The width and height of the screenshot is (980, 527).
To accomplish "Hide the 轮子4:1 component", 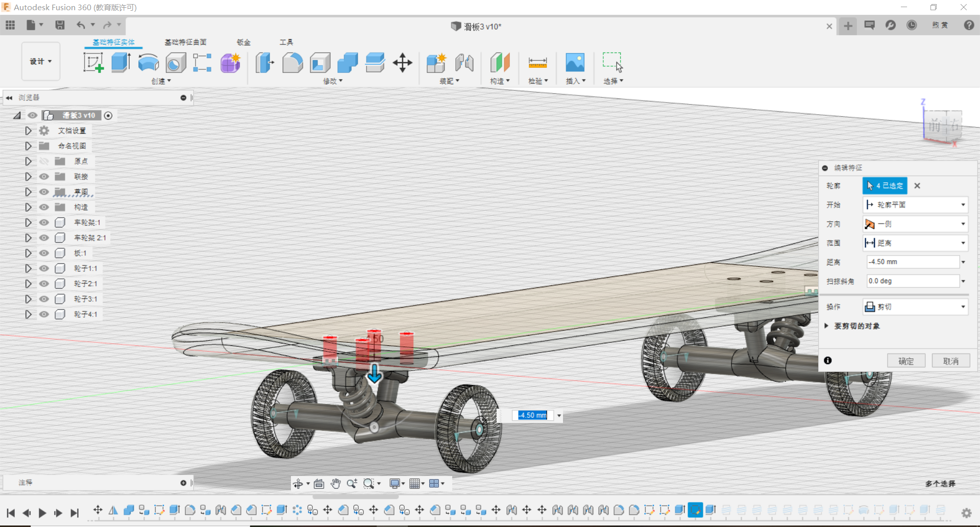I will [x=44, y=314].
